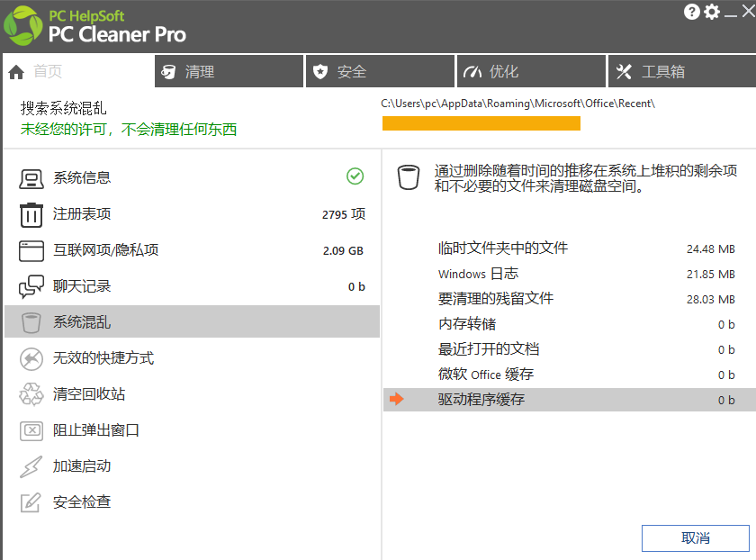Click the help question mark icon

point(692,12)
